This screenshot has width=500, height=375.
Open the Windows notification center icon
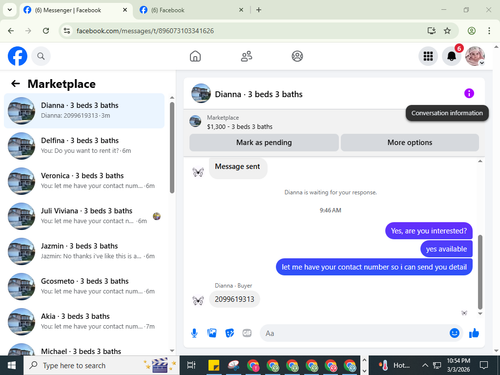(x=484, y=365)
